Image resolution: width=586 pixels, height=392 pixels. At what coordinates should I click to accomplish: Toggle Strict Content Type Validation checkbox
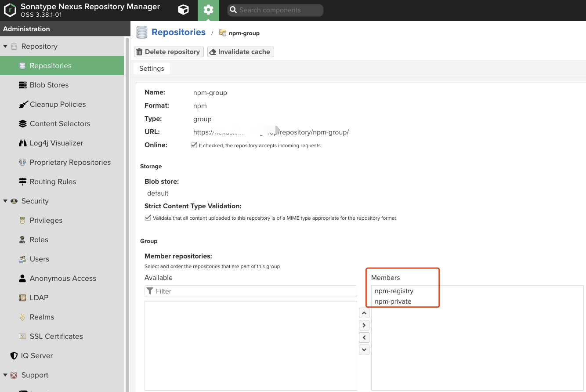tap(148, 218)
